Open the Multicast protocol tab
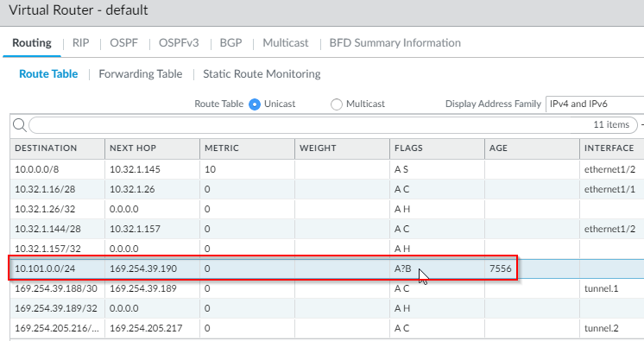644x341 pixels. click(x=286, y=42)
